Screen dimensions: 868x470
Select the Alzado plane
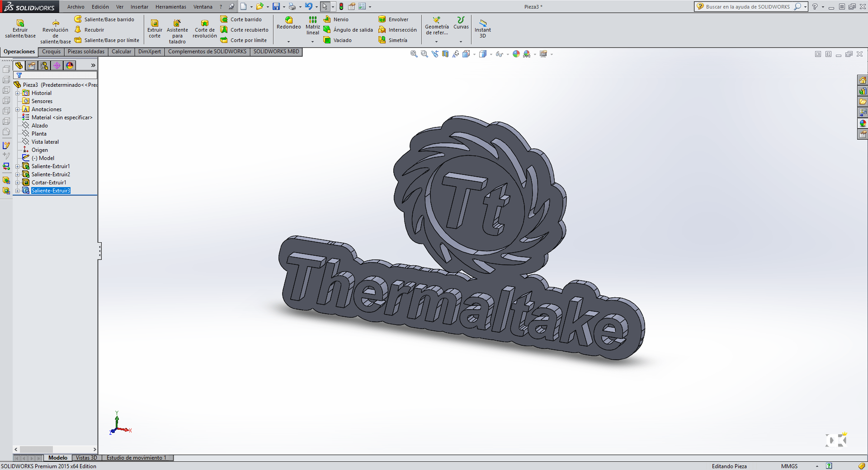(x=35, y=126)
